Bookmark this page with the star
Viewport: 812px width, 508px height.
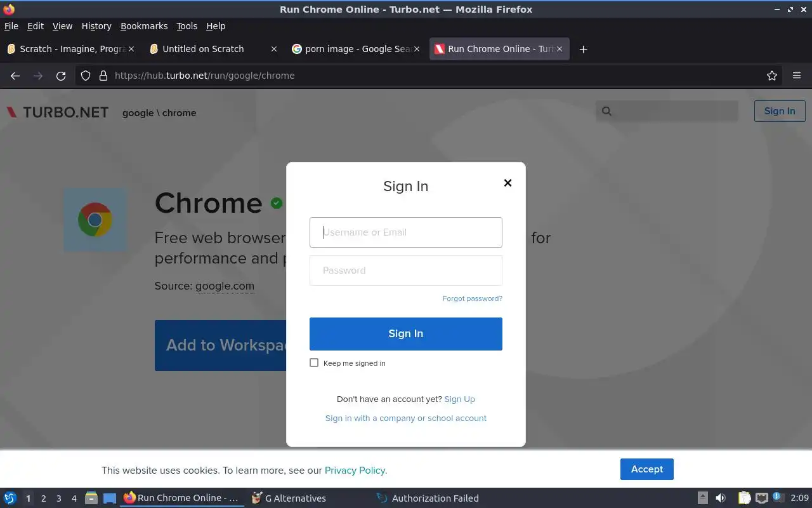[772, 76]
